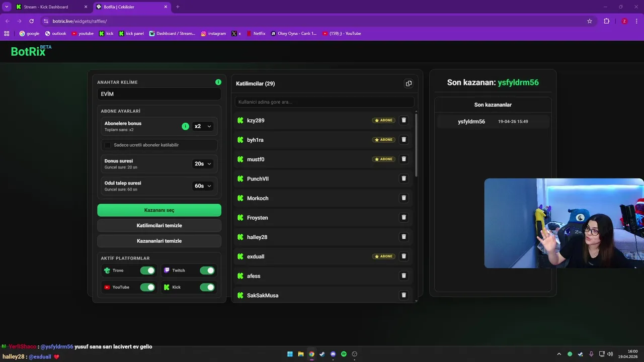Open Netflix bookmark
This screenshot has width=644, height=362.
[x=256, y=34]
